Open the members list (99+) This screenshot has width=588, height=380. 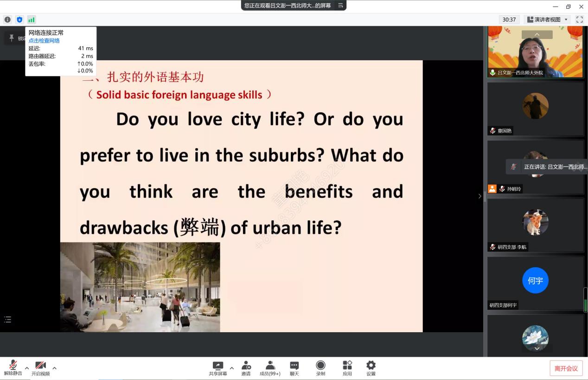270,367
